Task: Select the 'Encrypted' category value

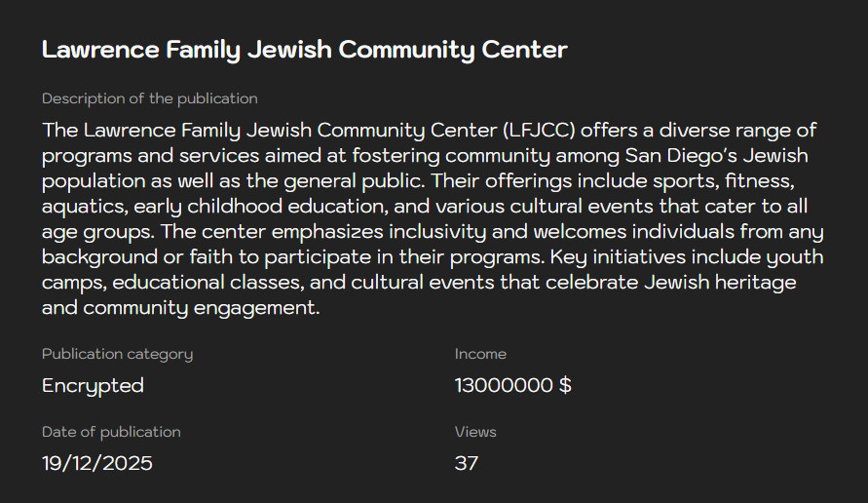Action: click(x=93, y=385)
